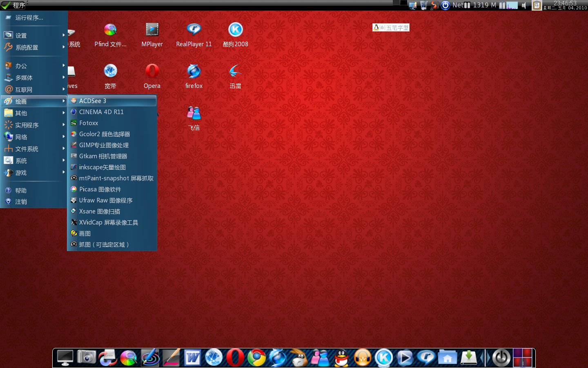Open 酷狗2008 desktop shortcut
The height and width of the screenshot is (368, 588).
[x=236, y=35]
